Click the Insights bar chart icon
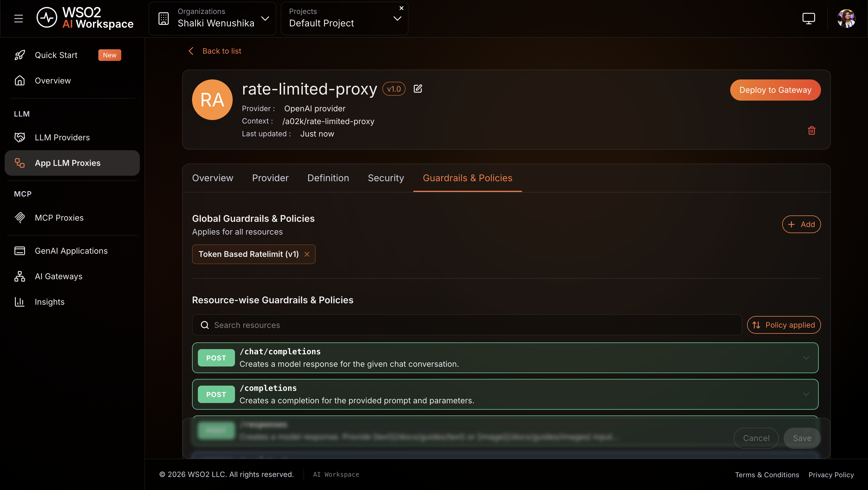The image size is (868, 490). click(x=19, y=302)
